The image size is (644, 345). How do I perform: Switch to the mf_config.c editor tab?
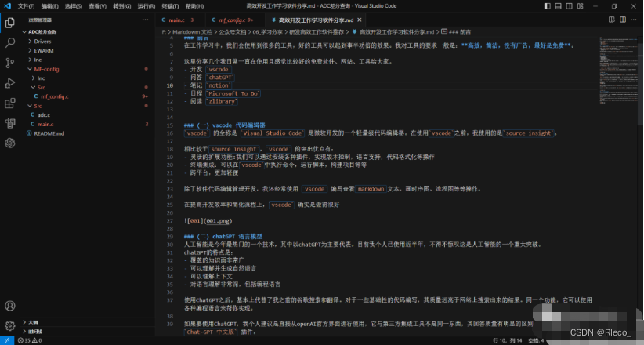pos(235,20)
